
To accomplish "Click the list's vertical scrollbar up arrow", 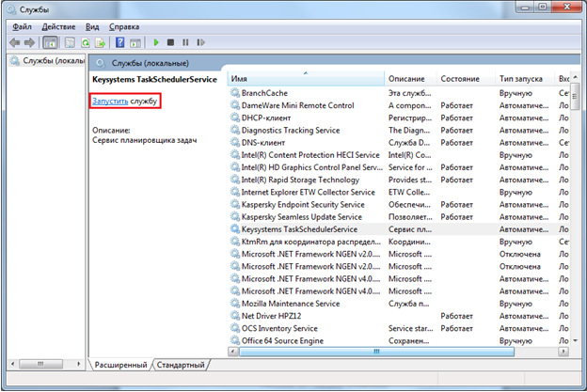I will (x=576, y=76).
